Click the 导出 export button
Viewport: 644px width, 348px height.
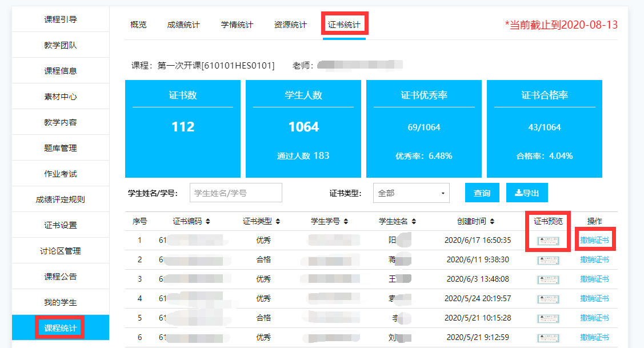pyautogui.click(x=527, y=193)
